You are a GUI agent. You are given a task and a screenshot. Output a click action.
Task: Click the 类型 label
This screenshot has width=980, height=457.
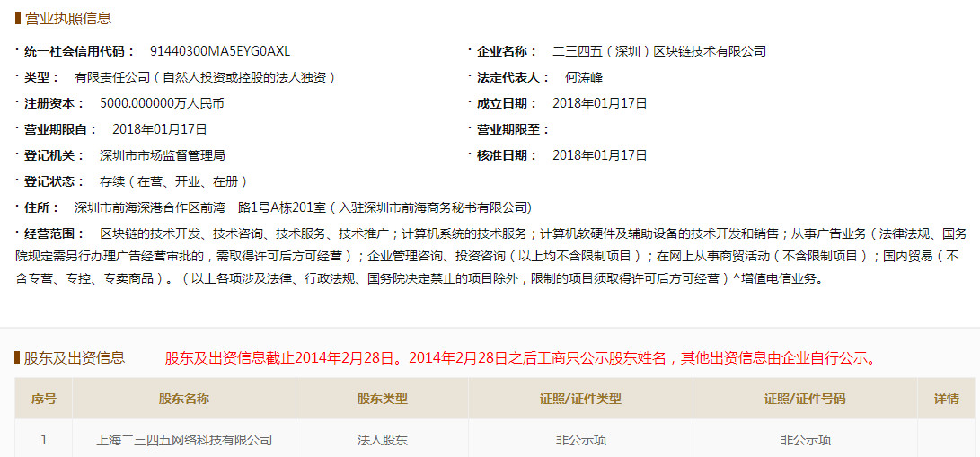point(41,77)
